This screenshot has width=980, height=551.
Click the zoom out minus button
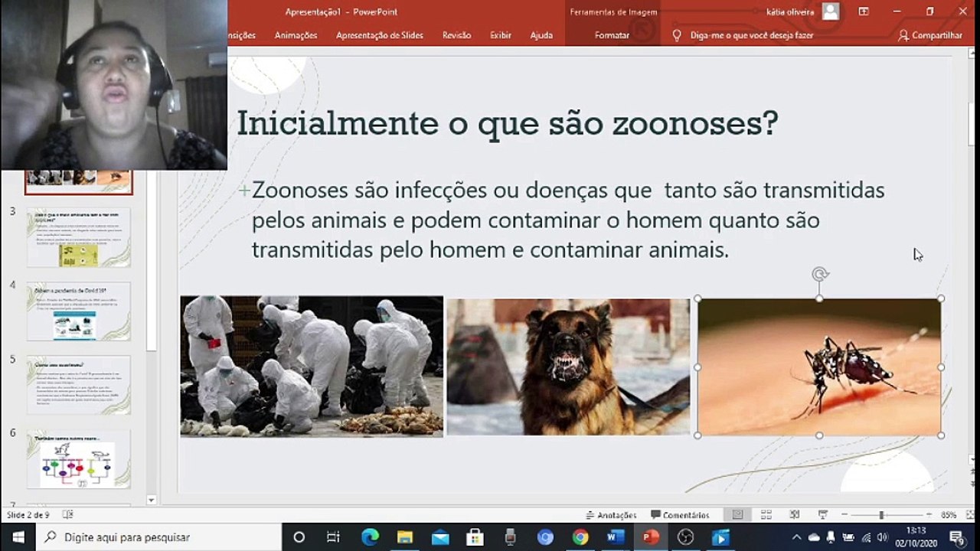coord(844,515)
